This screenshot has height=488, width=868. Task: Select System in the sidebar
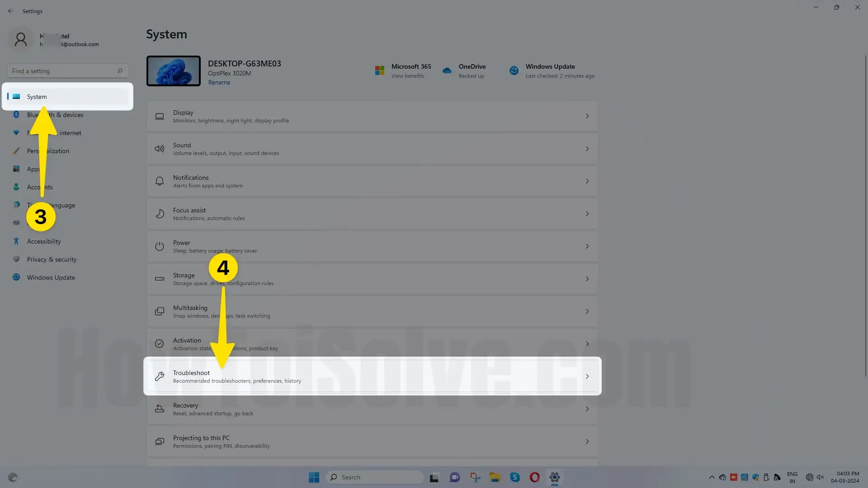point(68,97)
